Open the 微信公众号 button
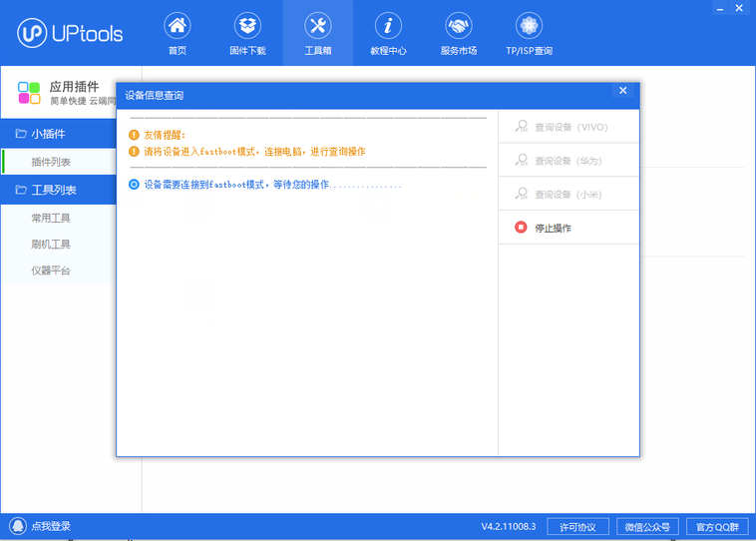Image resolution: width=756 pixels, height=541 pixels. (x=647, y=527)
